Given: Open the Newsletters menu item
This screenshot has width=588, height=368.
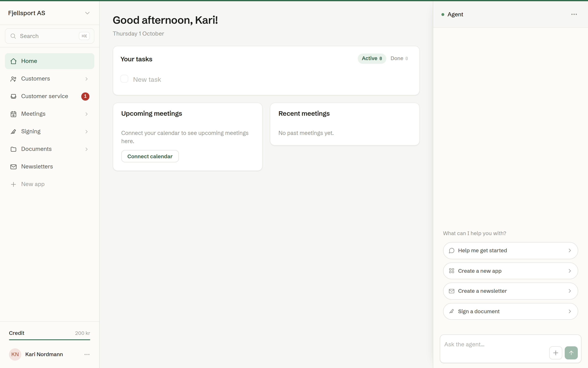Looking at the screenshot, I should pos(50,167).
